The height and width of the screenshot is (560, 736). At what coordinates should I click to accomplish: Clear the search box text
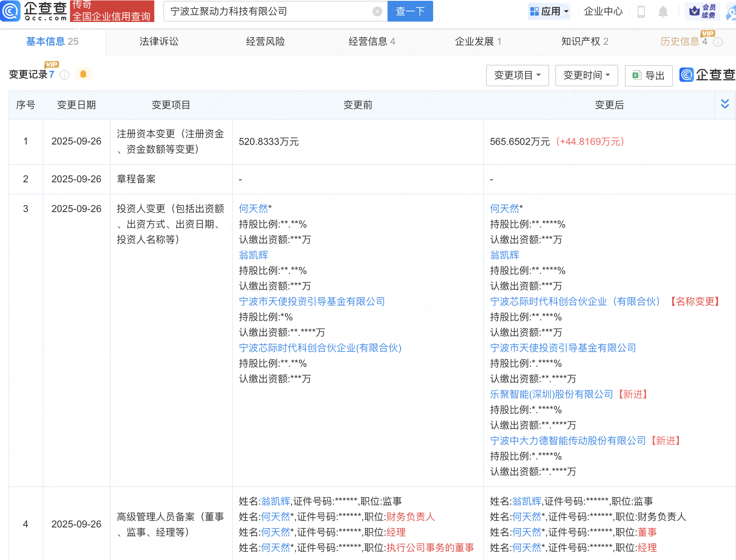tap(377, 11)
